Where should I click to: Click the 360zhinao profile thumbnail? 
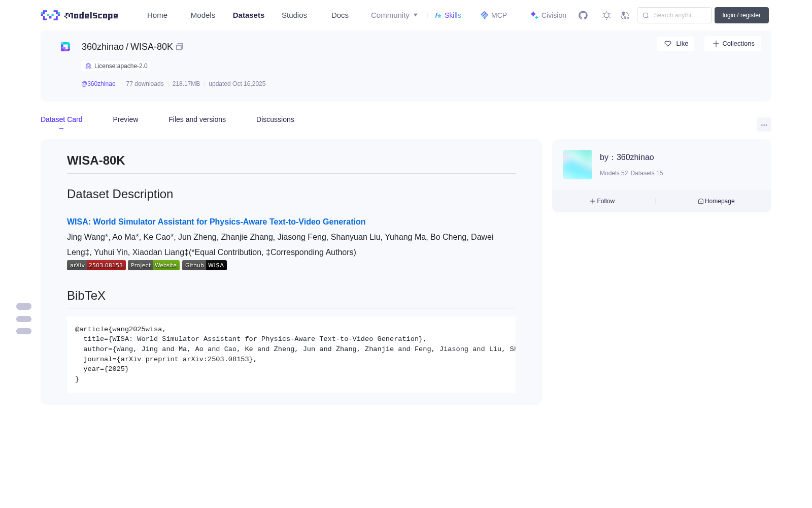click(578, 165)
